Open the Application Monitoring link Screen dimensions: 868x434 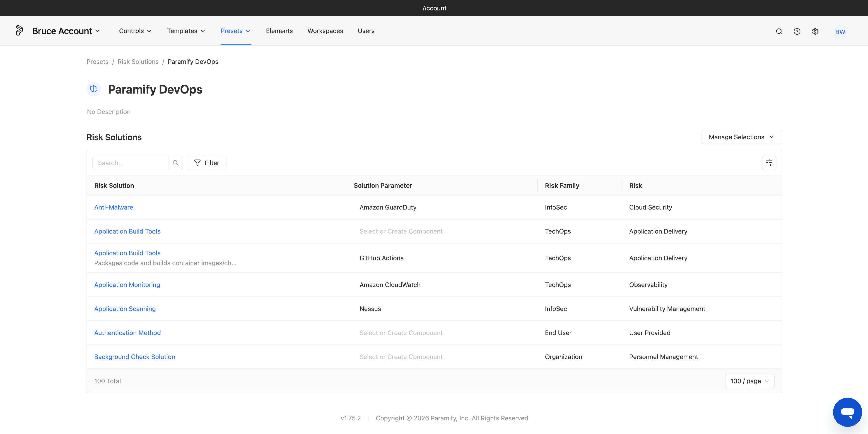pos(127,285)
